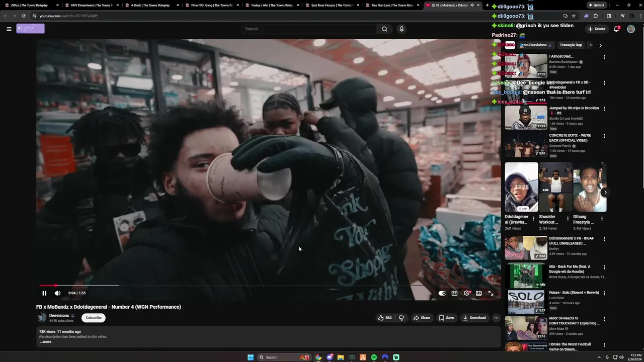Select the Freestyle Rap filter chip

(571, 45)
